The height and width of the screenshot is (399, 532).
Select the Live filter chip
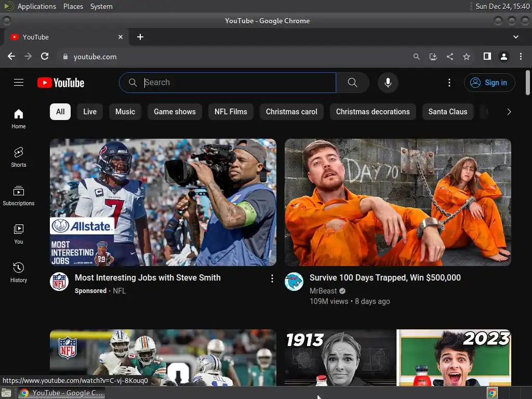(90, 112)
